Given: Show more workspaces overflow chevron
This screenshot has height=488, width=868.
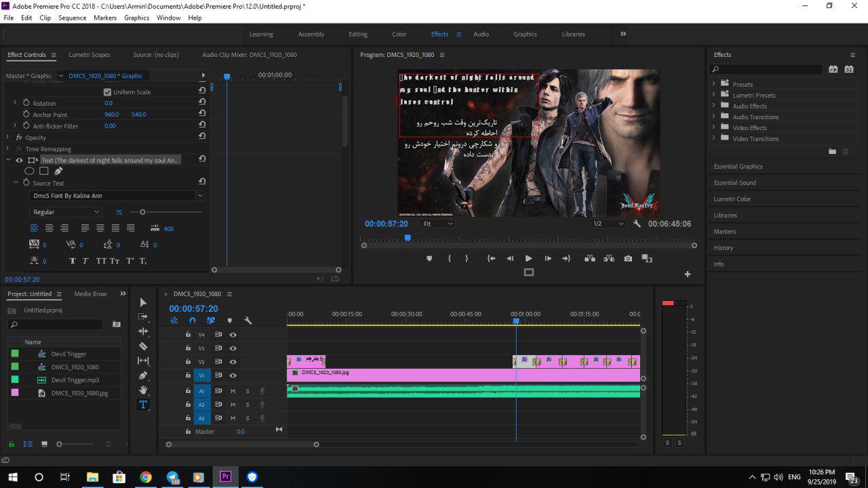Looking at the screenshot, I should pyautogui.click(x=623, y=34).
